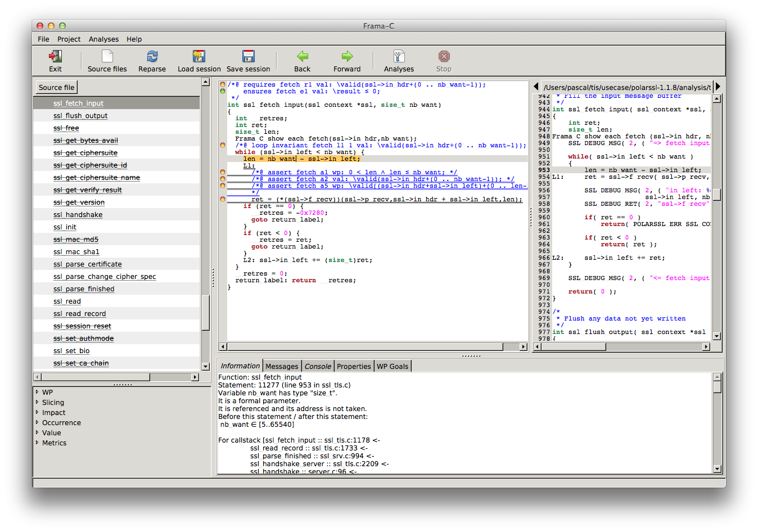Click statement len = nb_want - ssl->in_left
Viewport: 758px width, 532px height.
[301, 159]
